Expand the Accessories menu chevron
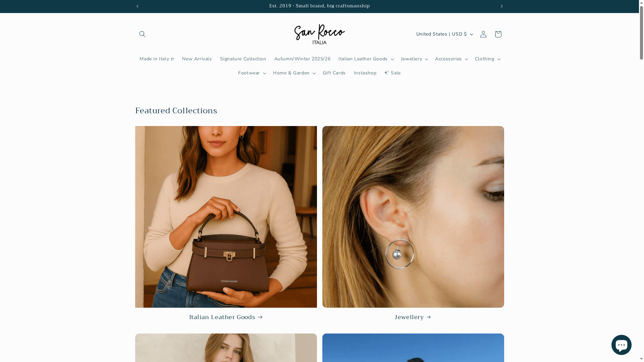 466,59
